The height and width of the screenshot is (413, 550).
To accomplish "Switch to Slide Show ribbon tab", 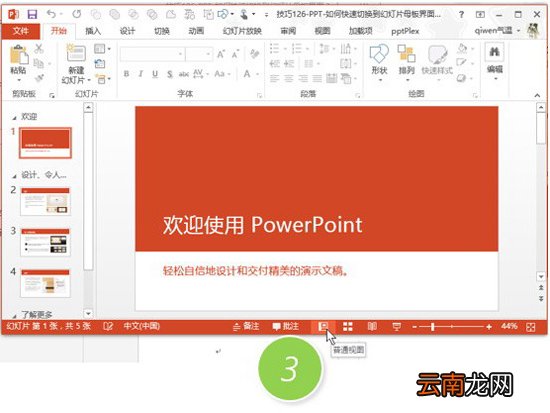I will [x=242, y=31].
